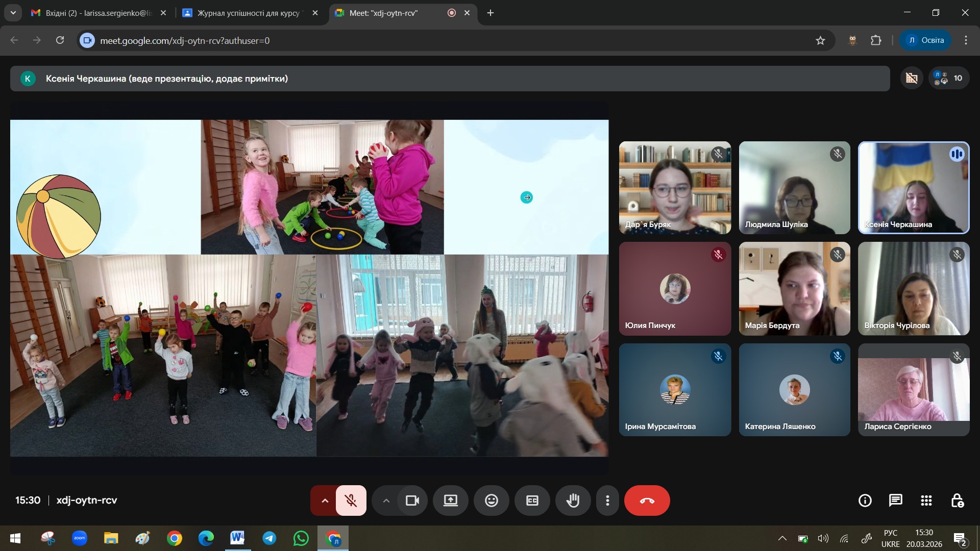Viewport: 980px width, 551px height.
Task: Open the emoji reactions button
Action: pyautogui.click(x=491, y=500)
